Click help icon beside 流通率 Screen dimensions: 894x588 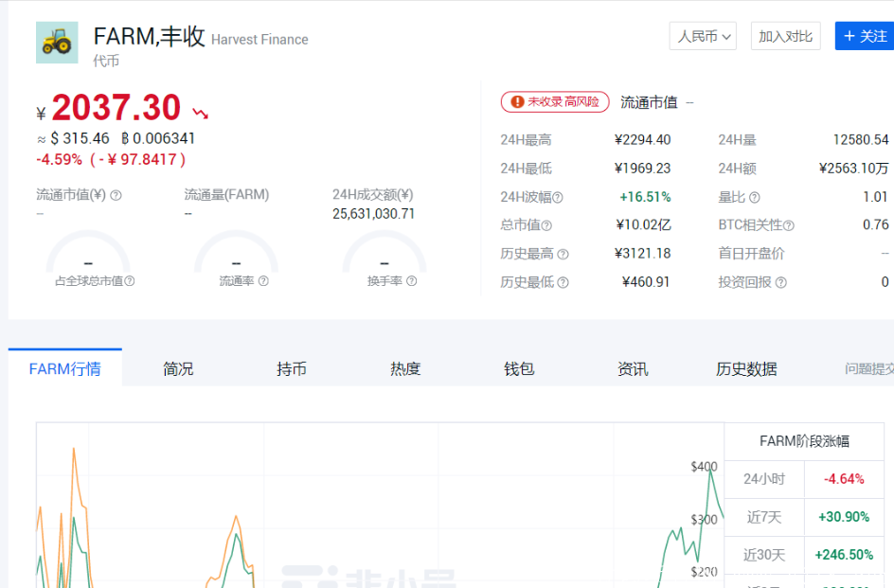tap(263, 281)
